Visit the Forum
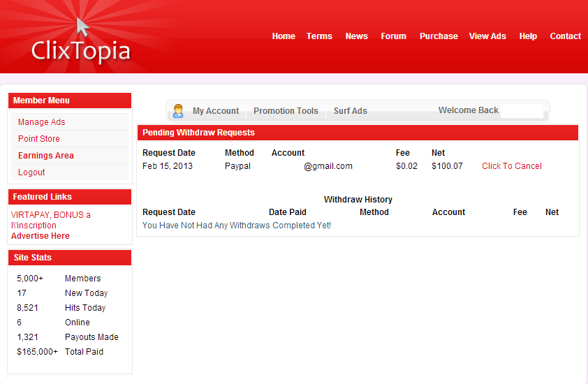 click(393, 36)
